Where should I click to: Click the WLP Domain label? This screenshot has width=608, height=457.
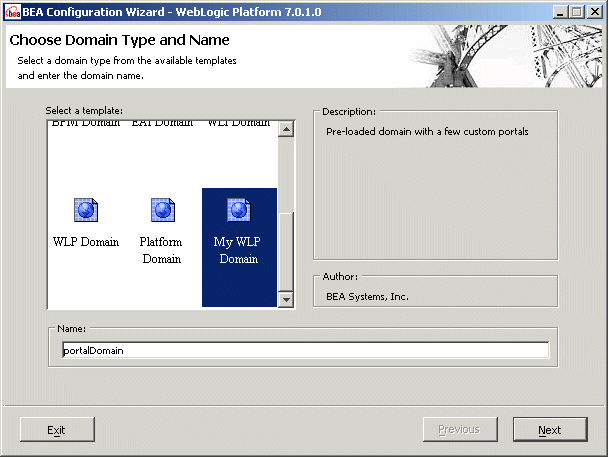coord(86,242)
